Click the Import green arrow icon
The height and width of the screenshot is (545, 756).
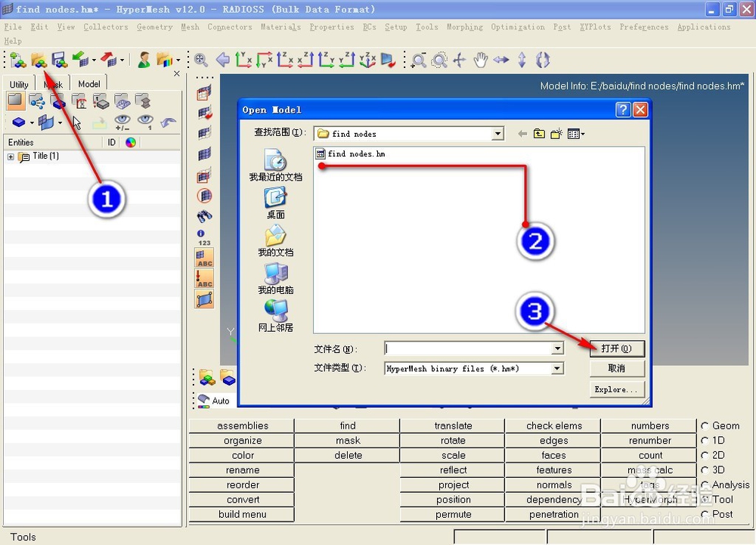coord(80,60)
